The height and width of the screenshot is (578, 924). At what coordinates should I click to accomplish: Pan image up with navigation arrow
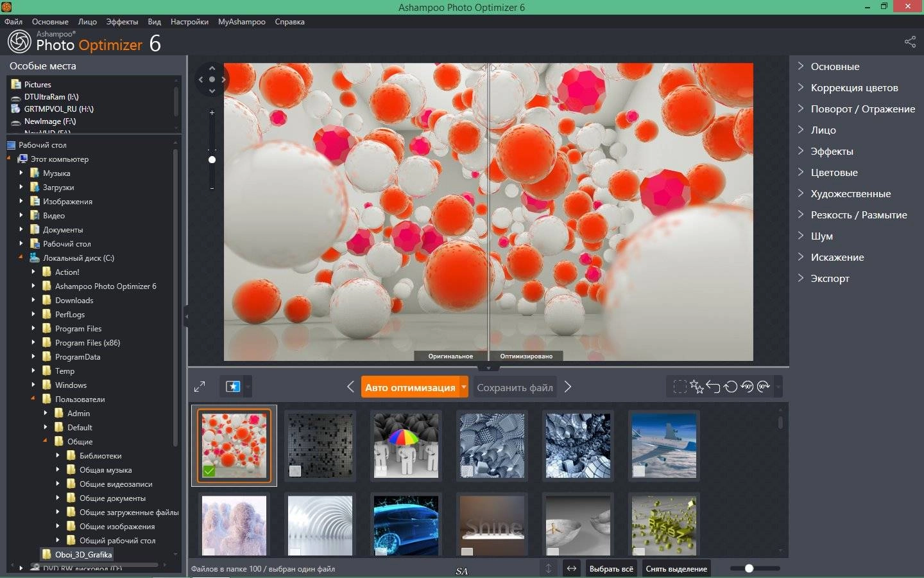[212, 68]
